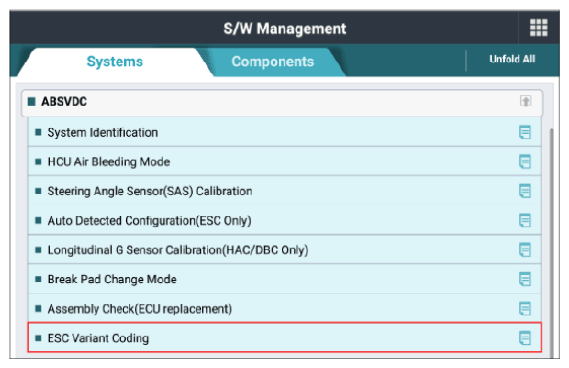Select Break Pad Change Mode entry
This screenshot has height=368, width=569.
tap(284, 279)
